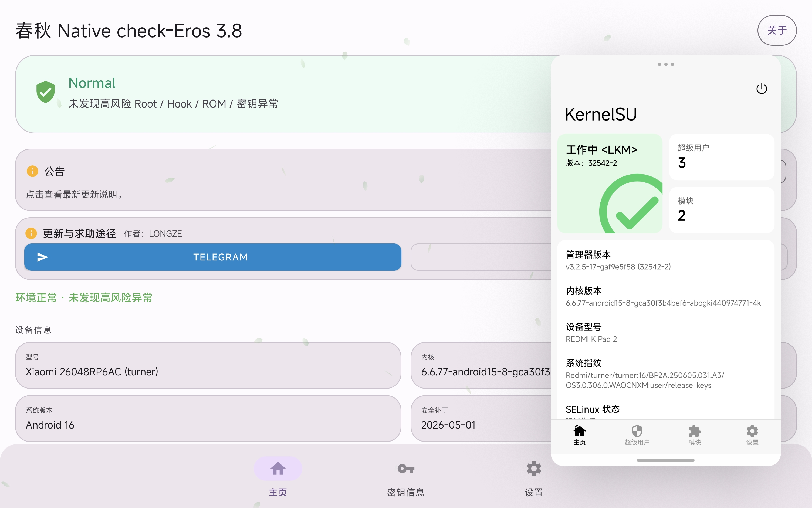This screenshot has width=812, height=508.
Task: Tap the info icon beside 更新与求助途径
Action: (31, 233)
